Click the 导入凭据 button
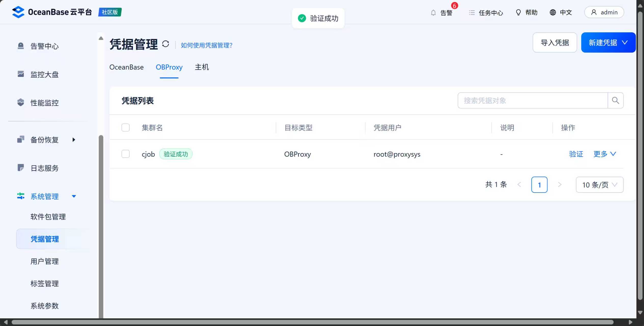644x326 pixels. (x=555, y=43)
